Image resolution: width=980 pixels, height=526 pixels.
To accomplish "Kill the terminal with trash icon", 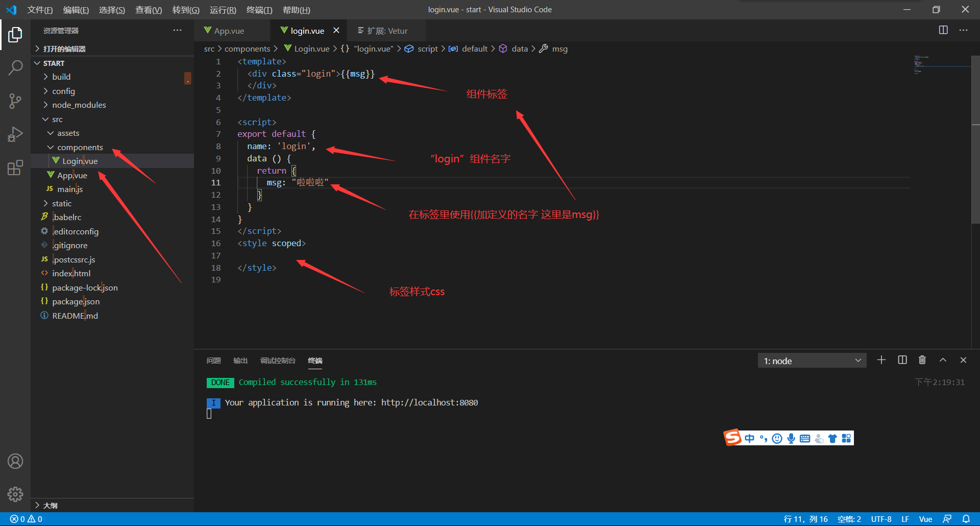I will tap(922, 360).
